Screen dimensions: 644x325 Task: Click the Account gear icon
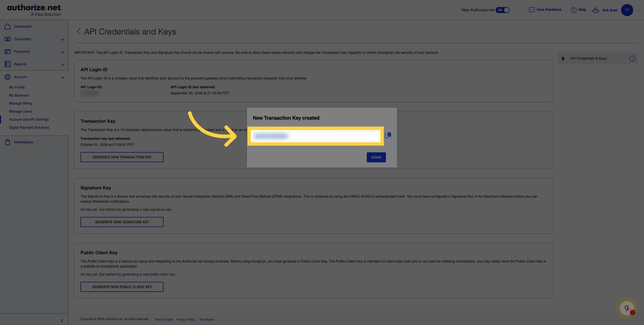(8, 77)
